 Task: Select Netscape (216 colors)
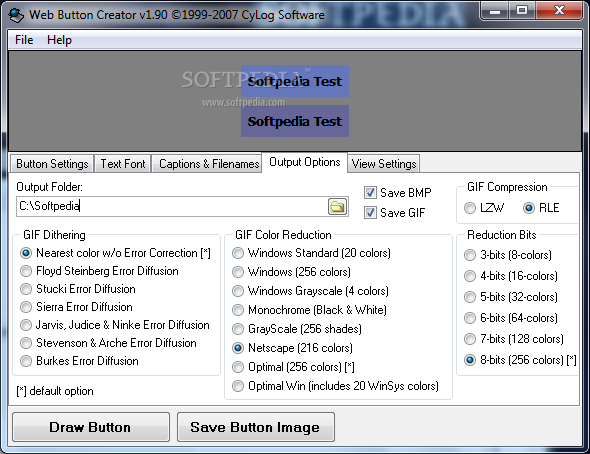pos(292,348)
